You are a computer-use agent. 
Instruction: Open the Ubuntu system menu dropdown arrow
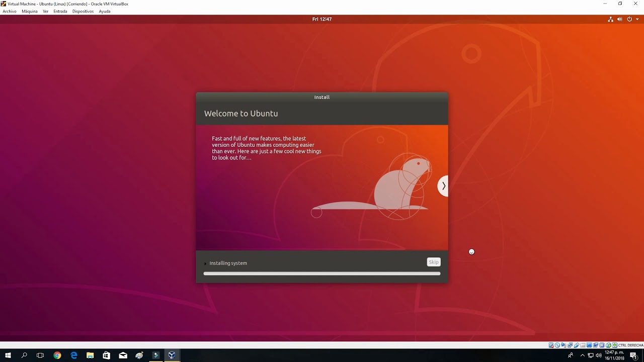pyautogui.click(x=637, y=19)
